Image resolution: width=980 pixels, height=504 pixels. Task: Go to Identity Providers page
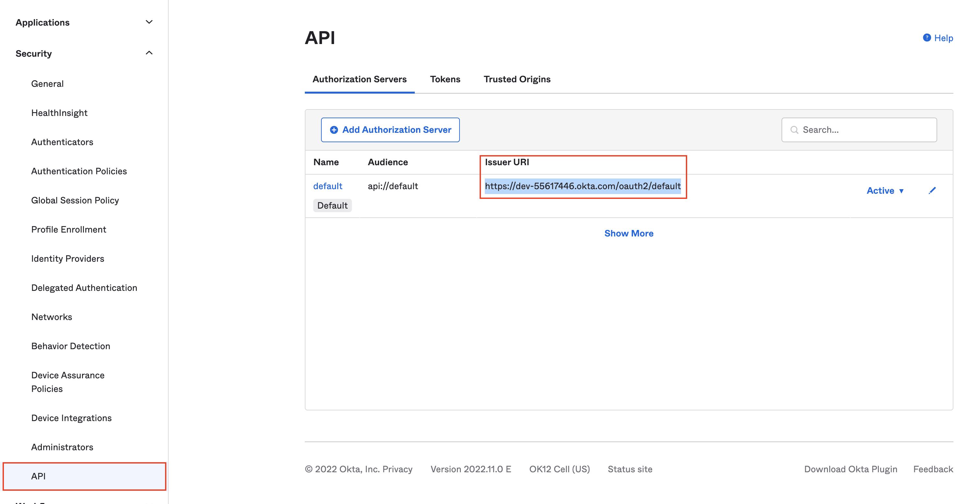click(67, 258)
